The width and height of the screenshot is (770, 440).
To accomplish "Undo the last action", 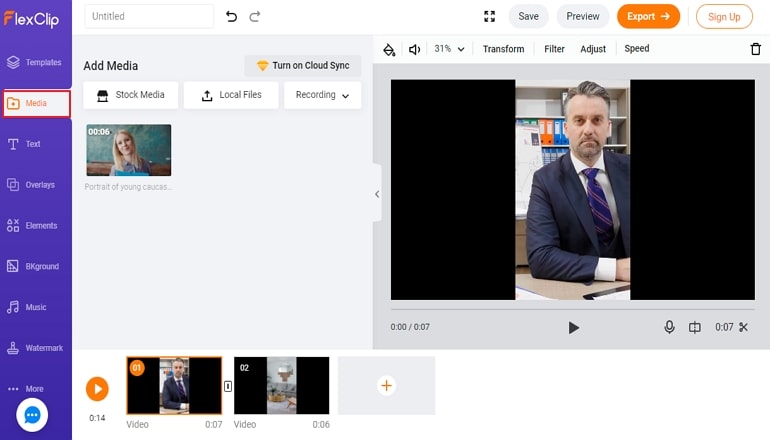I will [x=231, y=16].
